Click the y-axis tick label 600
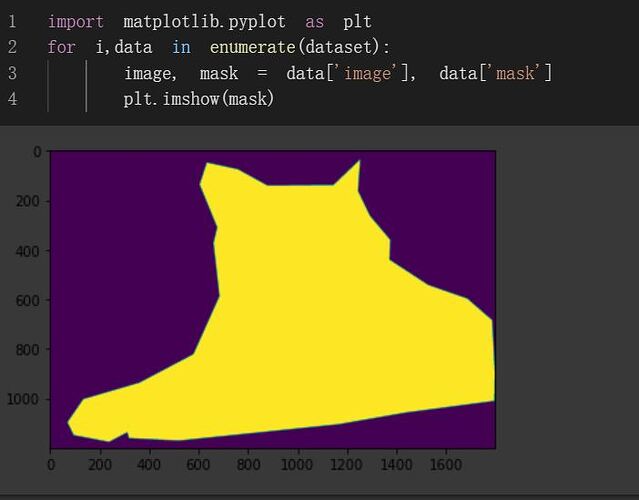Image resolution: width=639 pixels, height=500 pixels. pos(27,300)
